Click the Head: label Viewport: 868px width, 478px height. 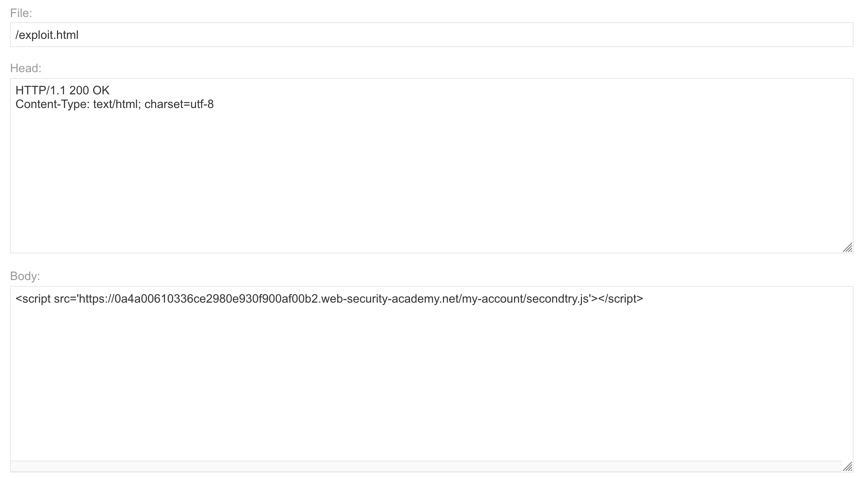26,68
